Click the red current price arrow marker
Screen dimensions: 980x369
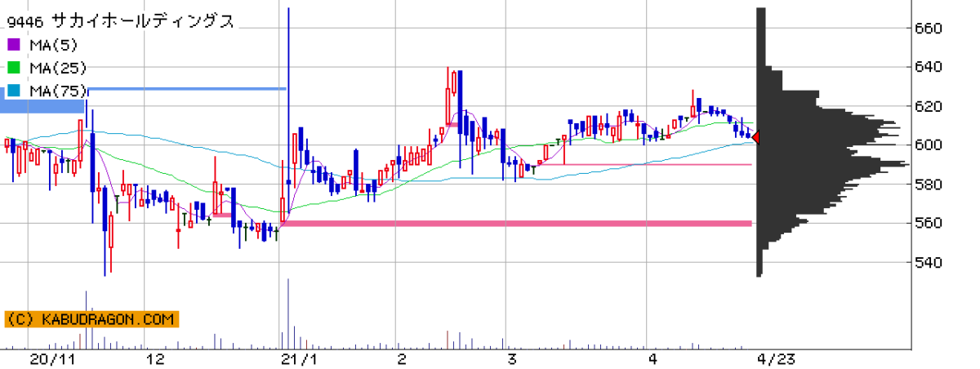(755, 138)
